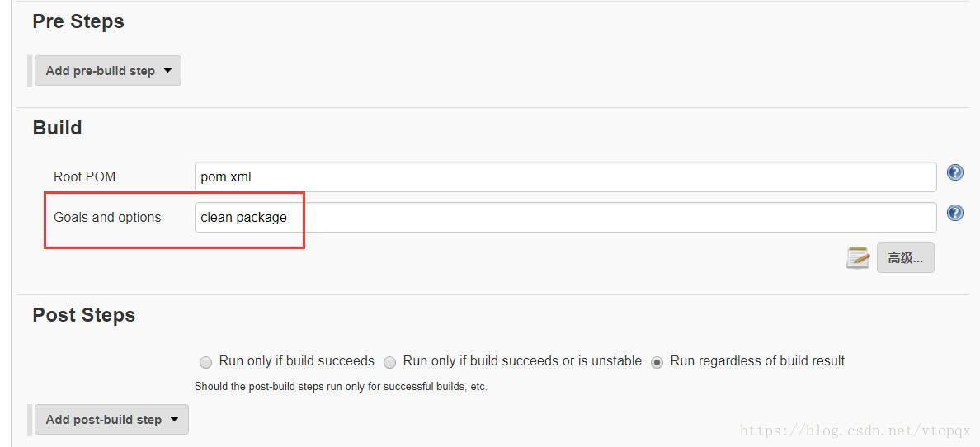Open the Add post-build step dropdown
Viewport: 980px width, 447px height.
(111, 420)
